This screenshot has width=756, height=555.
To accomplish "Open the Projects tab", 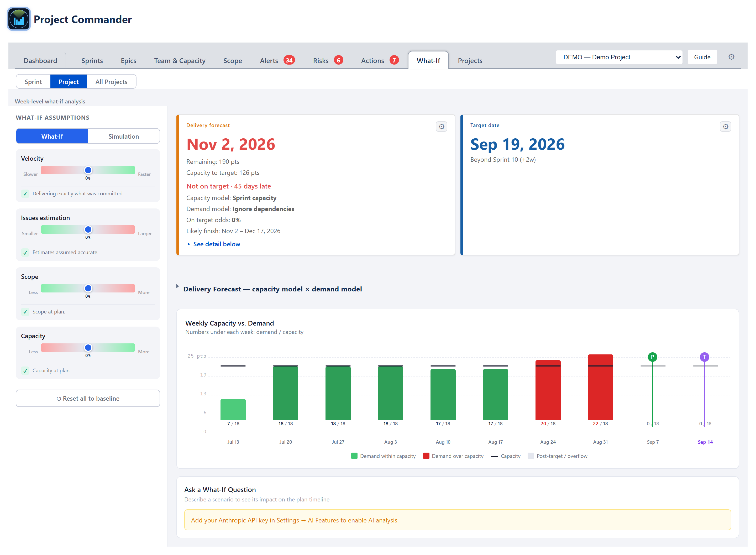I will pyautogui.click(x=470, y=60).
